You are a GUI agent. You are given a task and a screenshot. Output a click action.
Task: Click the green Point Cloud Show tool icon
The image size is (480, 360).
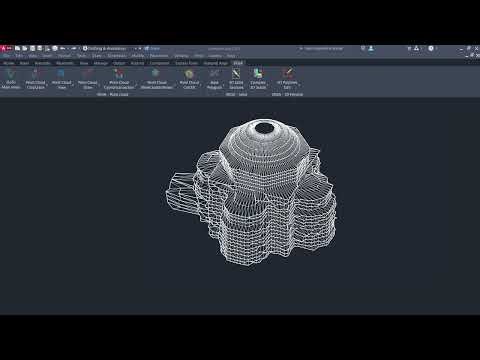(155, 74)
